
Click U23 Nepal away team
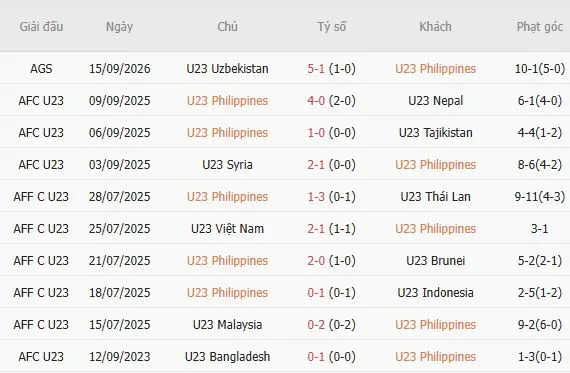pos(435,100)
